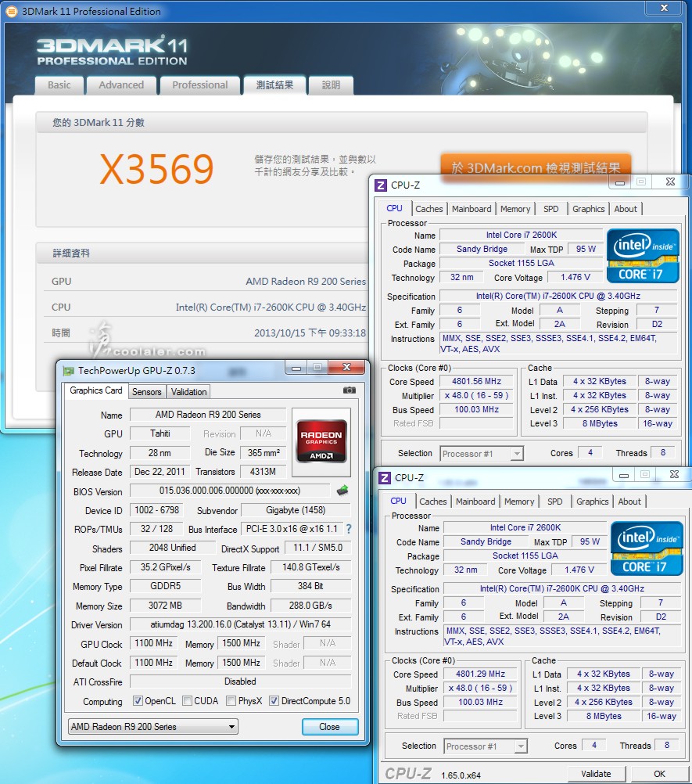
Task: Click the Driver Version field in GPU-Z
Action: 240,624
